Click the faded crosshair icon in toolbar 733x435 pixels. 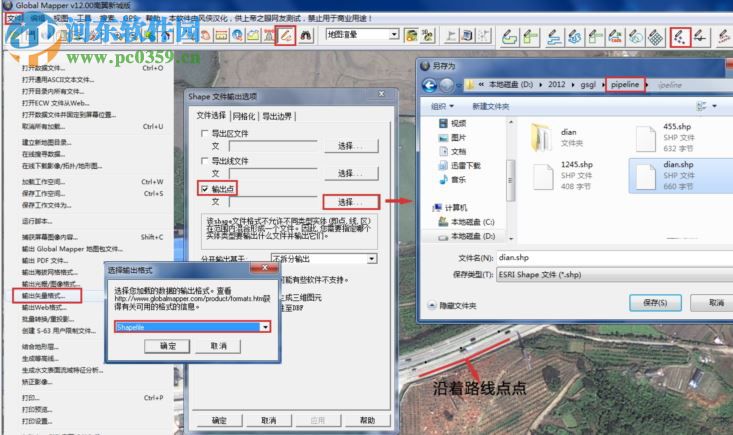[483, 36]
